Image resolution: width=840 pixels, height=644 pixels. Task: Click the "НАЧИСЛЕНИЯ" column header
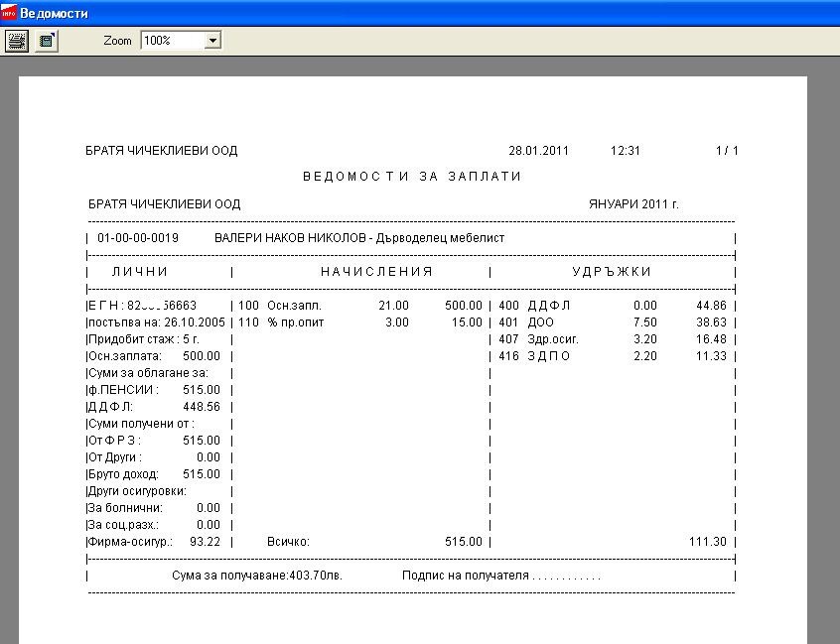coord(376,272)
